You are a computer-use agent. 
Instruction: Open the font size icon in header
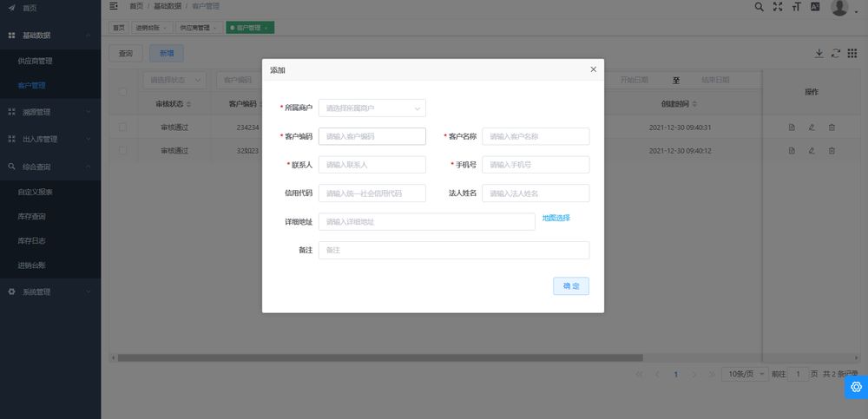coord(796,7)
